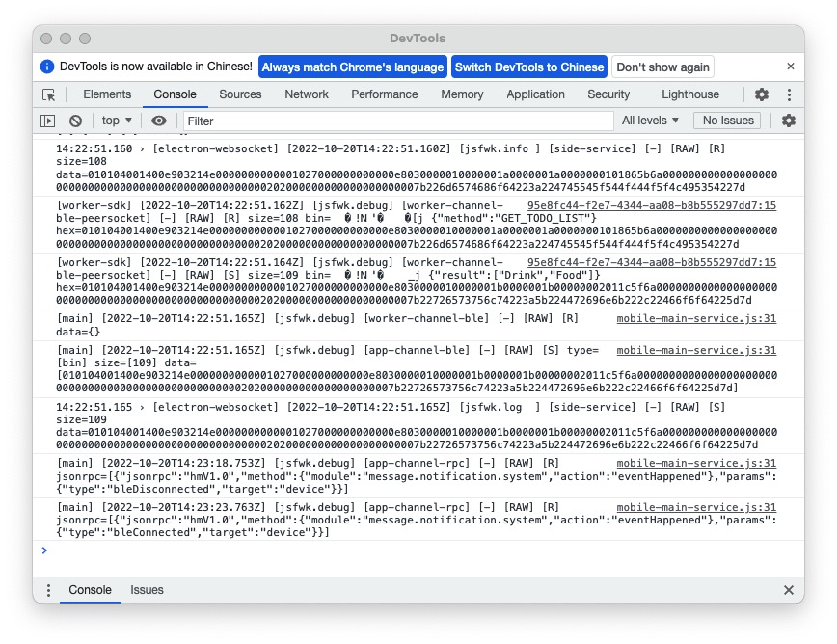
Task: Clear the console using the circle-slash icon
Action: click(76, 120)
